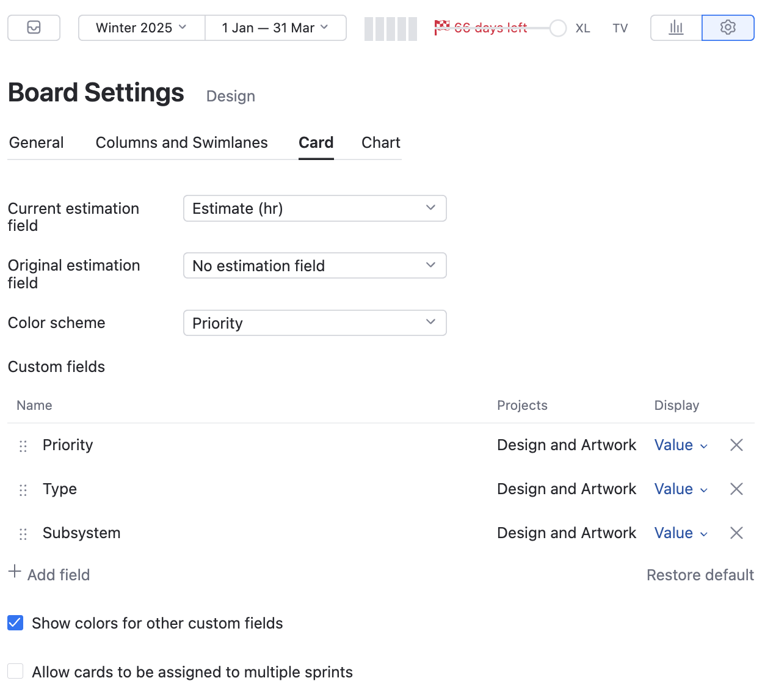Click the settings gear icon
The height and width of the screenshot is (700, 762).
click(x=728, y=27)
